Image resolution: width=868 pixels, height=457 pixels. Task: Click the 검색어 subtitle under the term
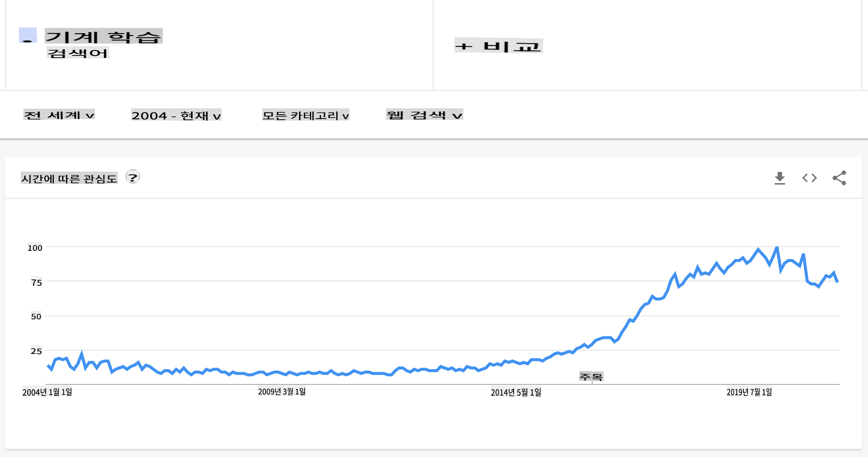coord(77,53)
